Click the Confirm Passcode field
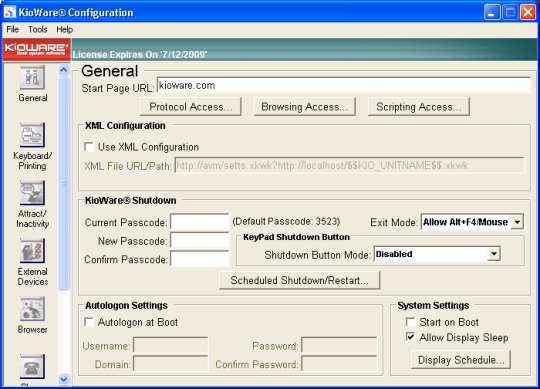540x389 pixels. point(200,259)
